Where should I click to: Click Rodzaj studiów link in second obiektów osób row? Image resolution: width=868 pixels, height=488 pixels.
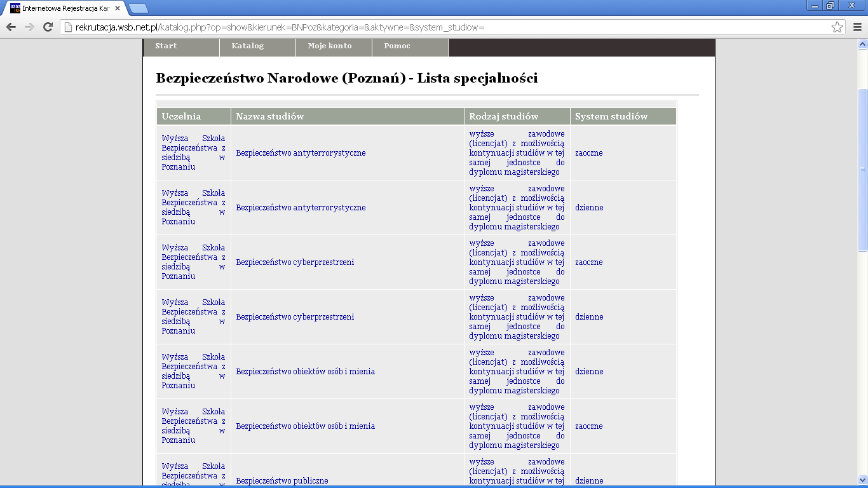pos(517,426)
